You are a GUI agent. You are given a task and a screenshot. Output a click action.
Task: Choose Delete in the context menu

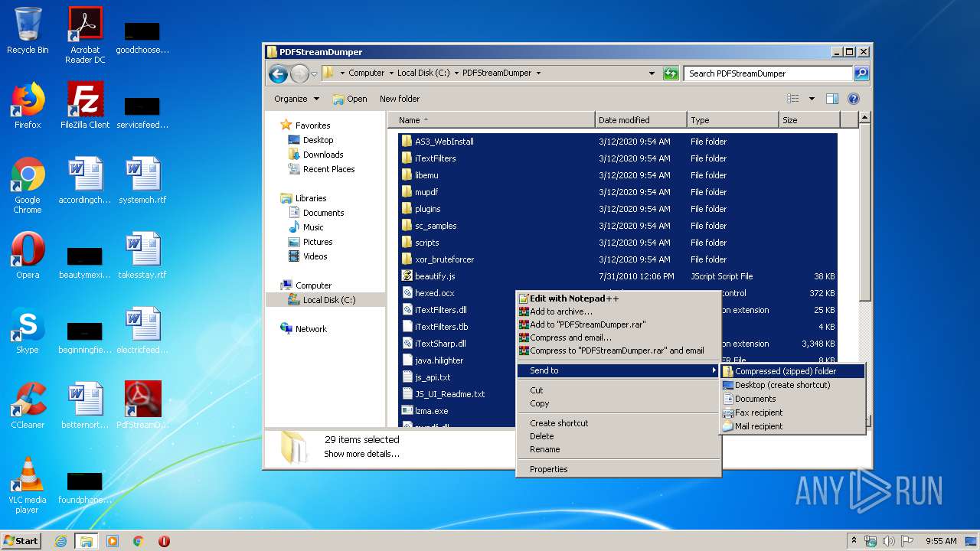[619, 436]
